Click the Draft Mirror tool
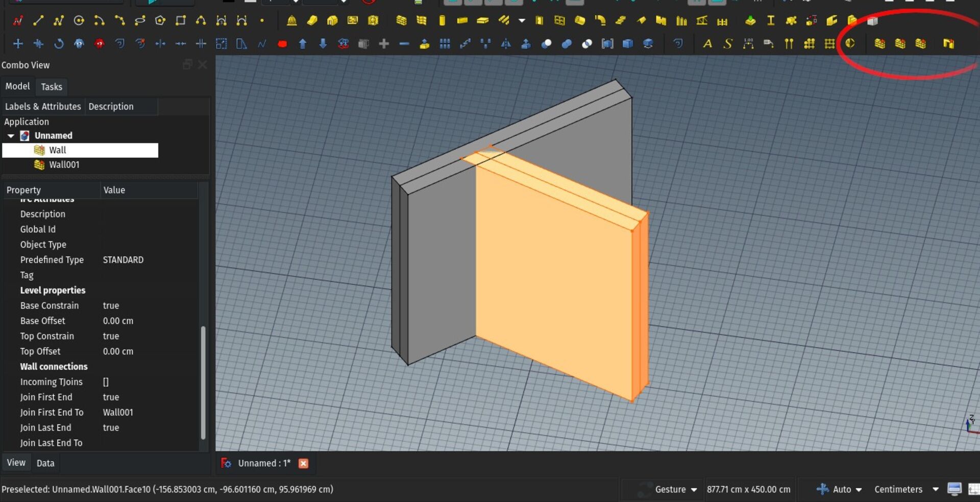Viewport: 980px width, 502px height. click(x=506, y=44)
